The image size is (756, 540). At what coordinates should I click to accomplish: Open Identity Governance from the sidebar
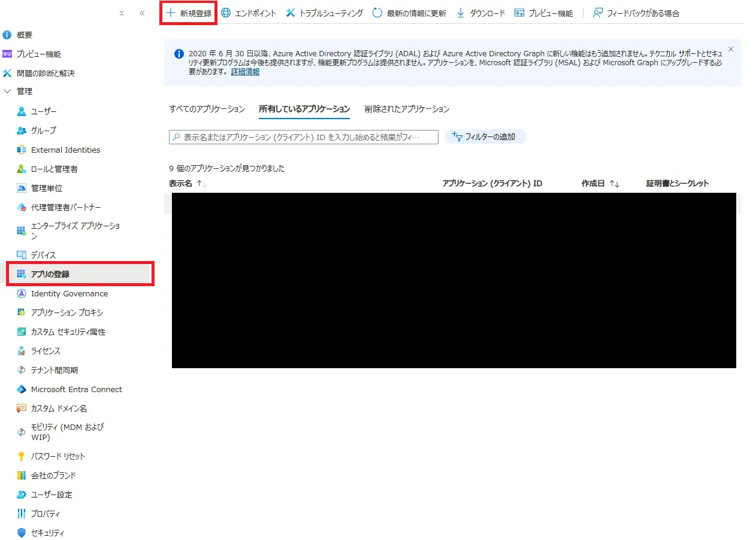click(x=69, y=293)
